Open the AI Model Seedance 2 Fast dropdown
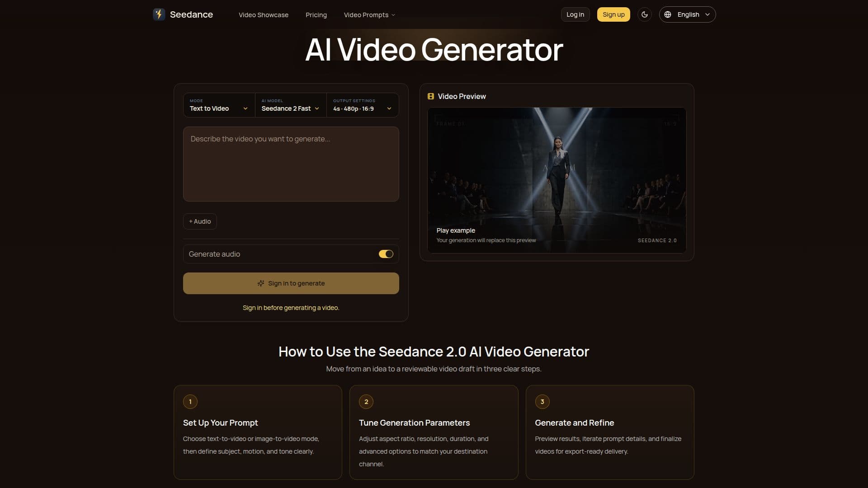Screen dimensions: 868x488 [291, 105]
